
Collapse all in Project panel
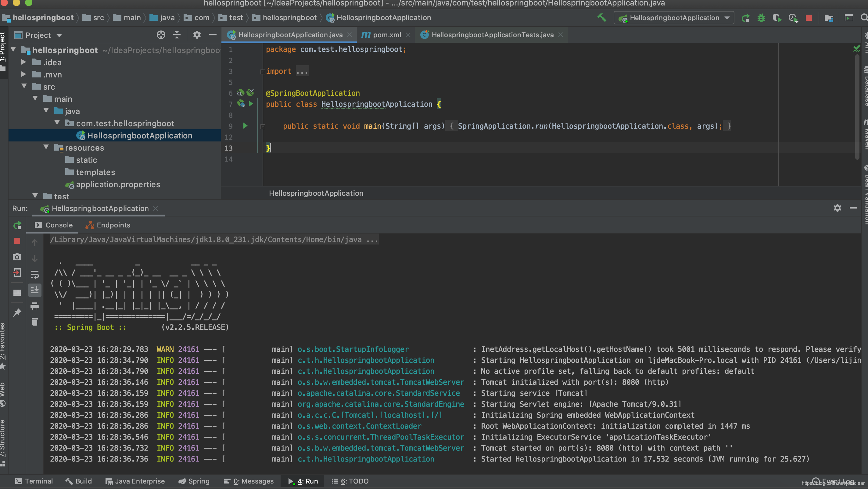coord(177,35)
